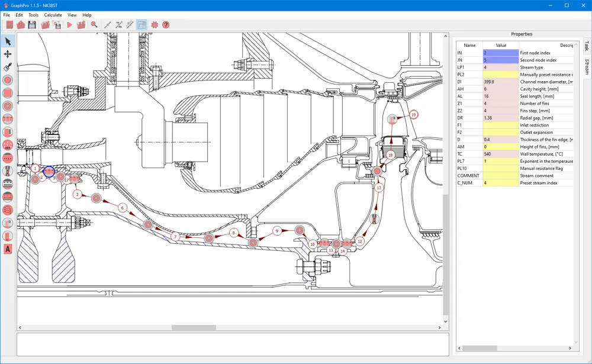Switch to the Task side tab
Image resolution: width=592 pixels, height=364 pixels.
[x=586, y=46]
